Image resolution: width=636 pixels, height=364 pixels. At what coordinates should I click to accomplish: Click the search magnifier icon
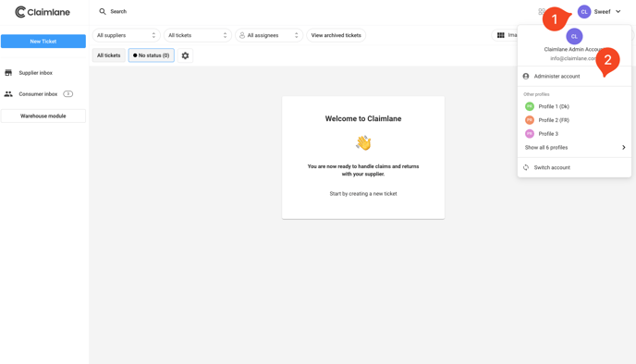coord(103,11)
